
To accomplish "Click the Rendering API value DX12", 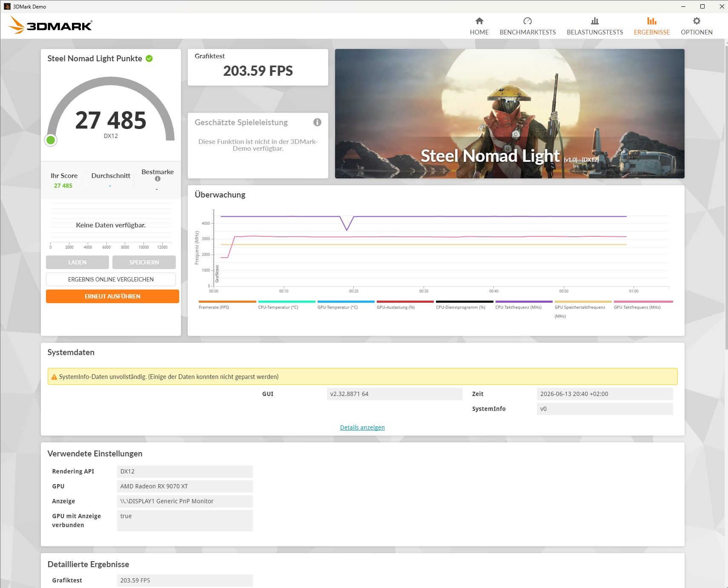I will pos(185,471).
